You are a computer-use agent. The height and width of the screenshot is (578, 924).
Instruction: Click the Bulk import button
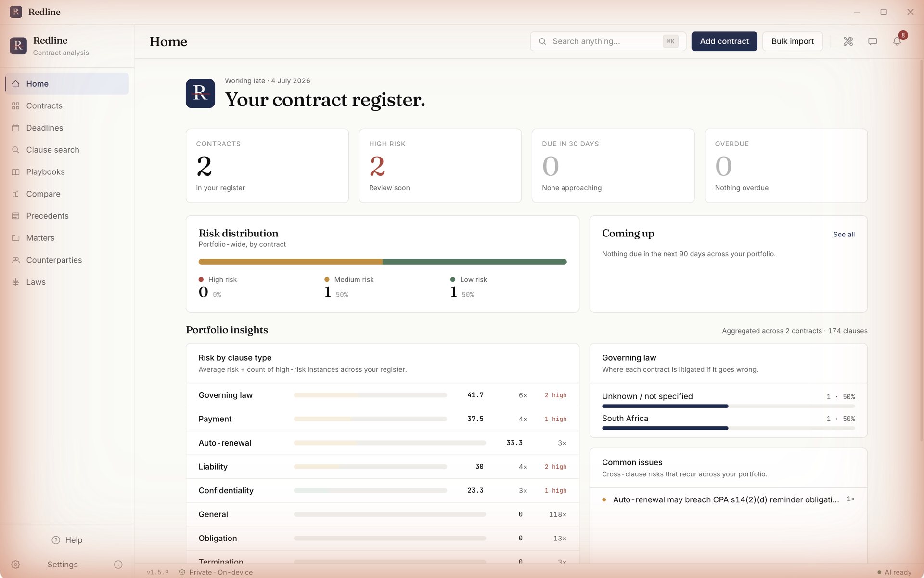(793, 41)
